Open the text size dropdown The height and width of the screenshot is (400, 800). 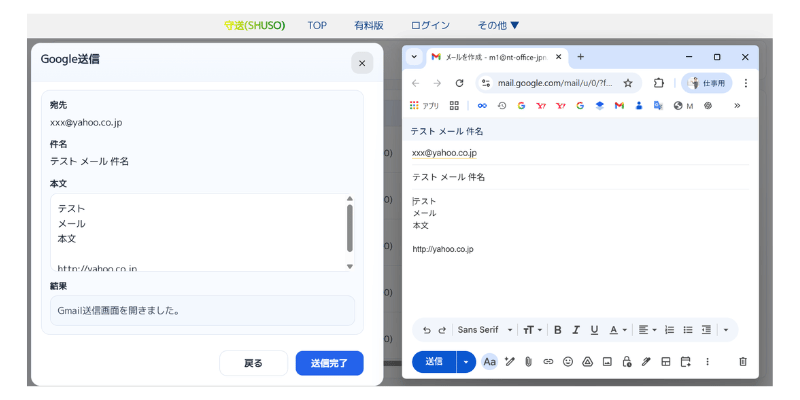[x=532, y=330]
